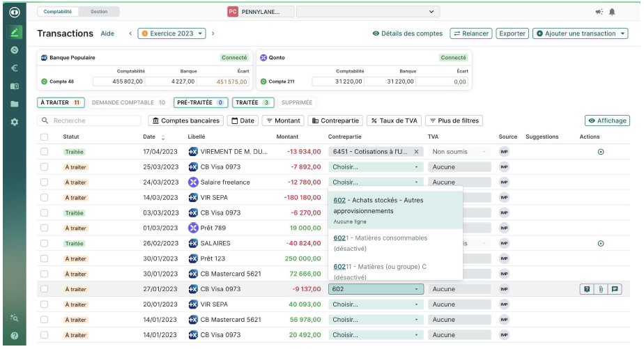This screenshot has width=644, height=349.
Task: Open the ledger book sidebar icon
Action: click(x=15, y=86)
